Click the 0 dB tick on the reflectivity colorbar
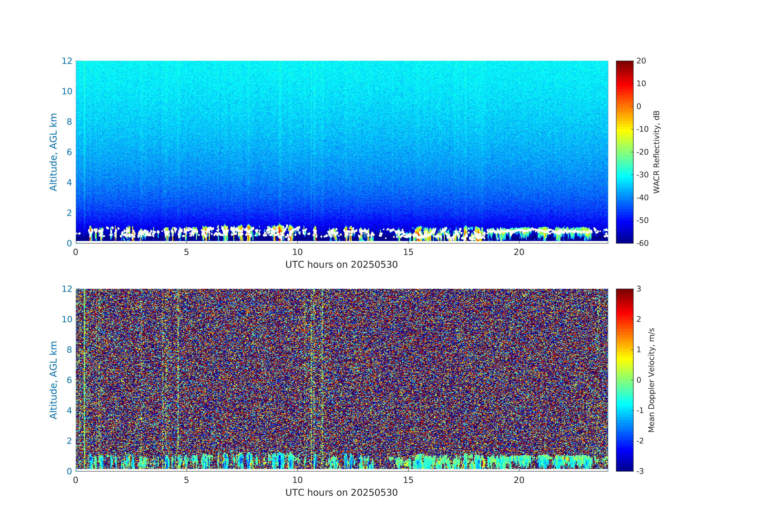 pos(639,106)
